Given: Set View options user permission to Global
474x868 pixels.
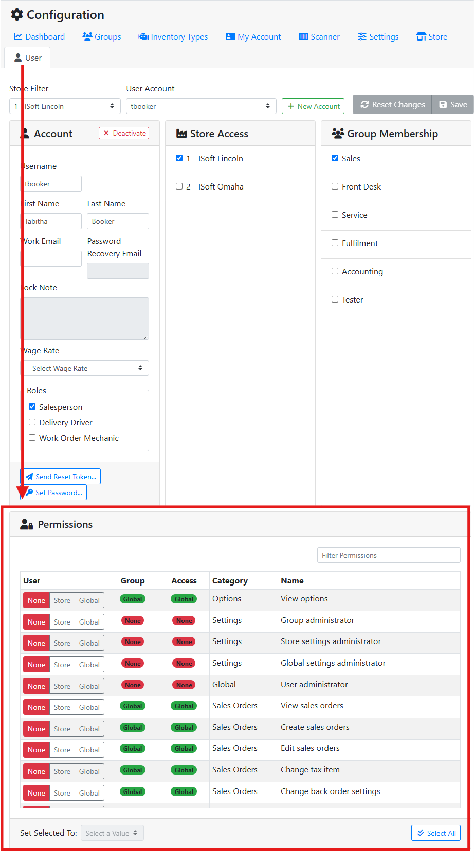Looking at the screenshot, I should 89,600.
